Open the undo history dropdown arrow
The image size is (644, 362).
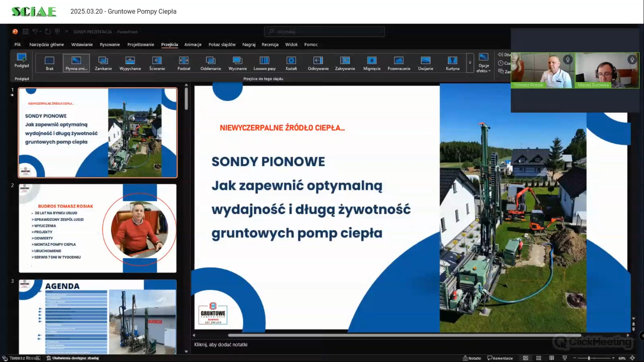click(x=41, y=32)
